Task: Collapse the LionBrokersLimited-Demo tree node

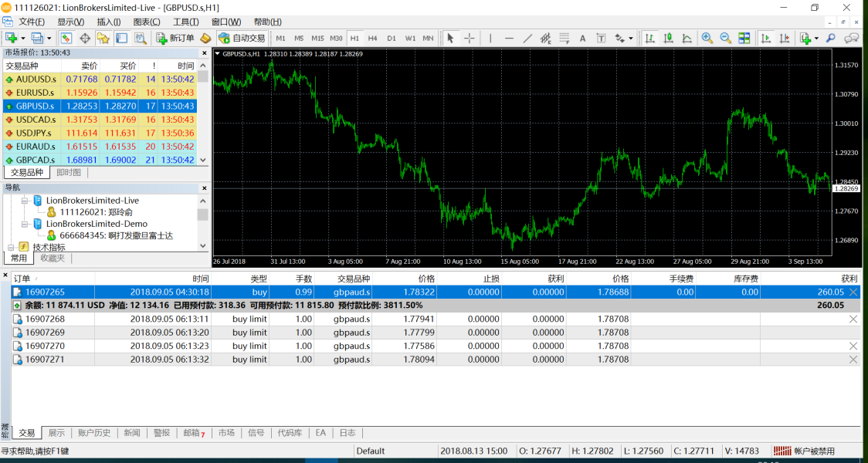Action: (x=25, y=224)
